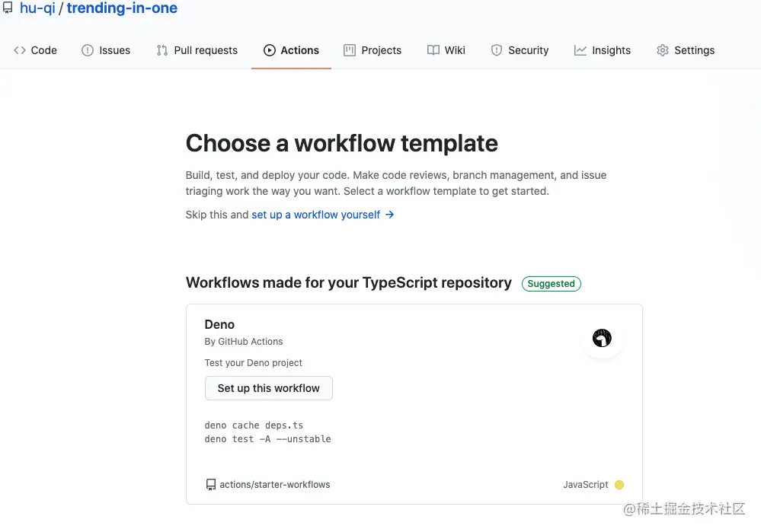Click the Test your Deno project text

click(254, 363)
